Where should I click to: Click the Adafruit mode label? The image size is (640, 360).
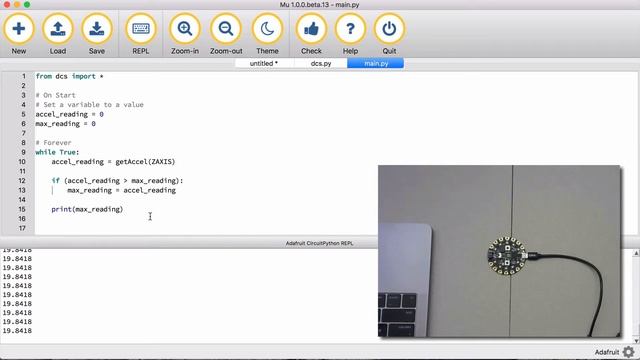[607, 352]
